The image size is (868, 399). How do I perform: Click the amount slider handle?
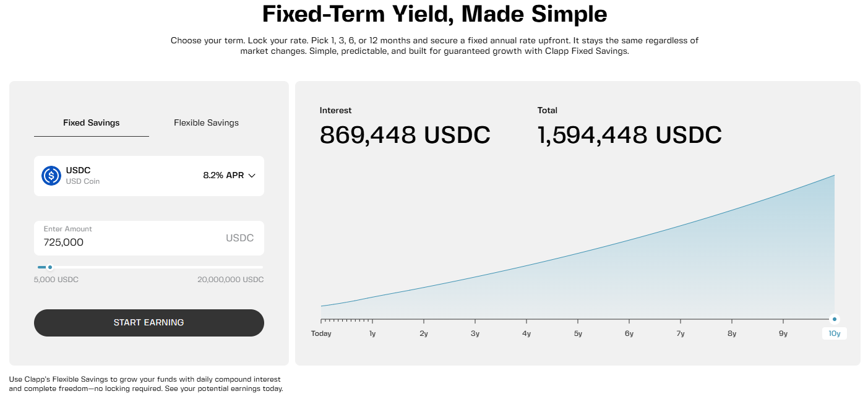[50, 267]
